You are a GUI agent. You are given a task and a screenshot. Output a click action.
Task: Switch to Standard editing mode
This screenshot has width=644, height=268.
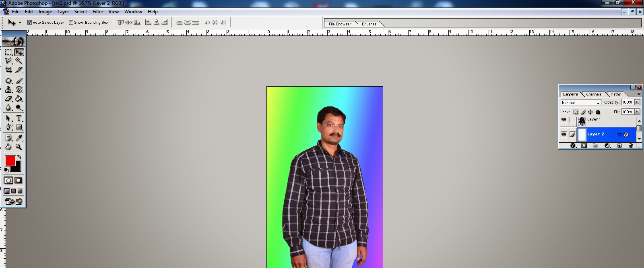(8, 181)
